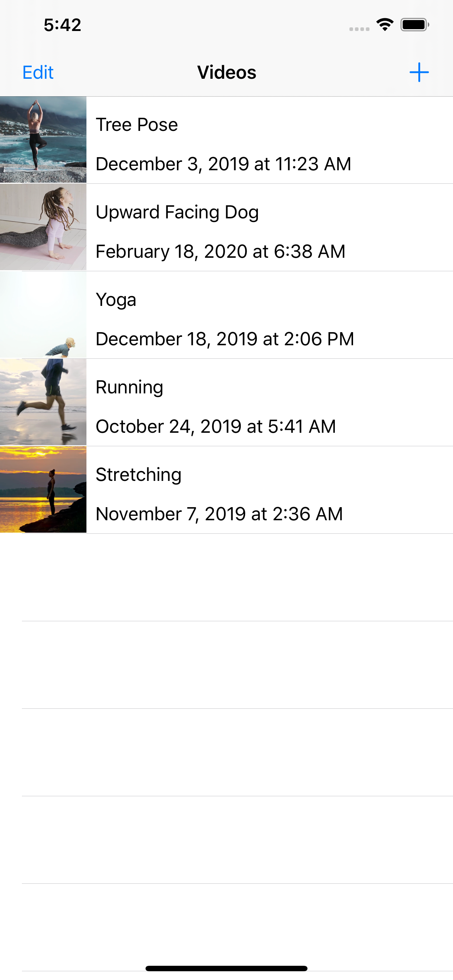The height and width of the screenshot is (980, 453).
Task: Select the Upward Facing Dog title
Action: click(x=177, y=212)
